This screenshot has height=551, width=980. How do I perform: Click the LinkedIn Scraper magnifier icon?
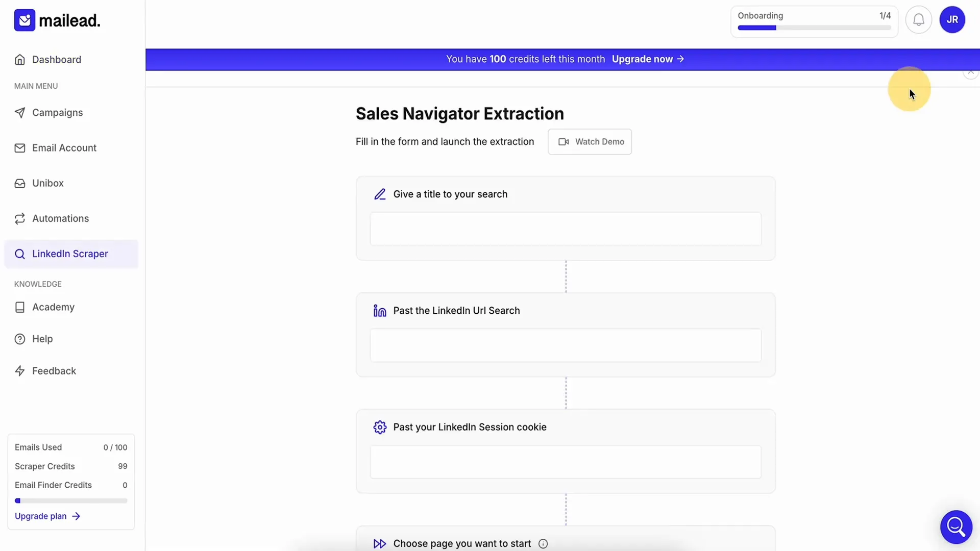click(x=20, y=254)
